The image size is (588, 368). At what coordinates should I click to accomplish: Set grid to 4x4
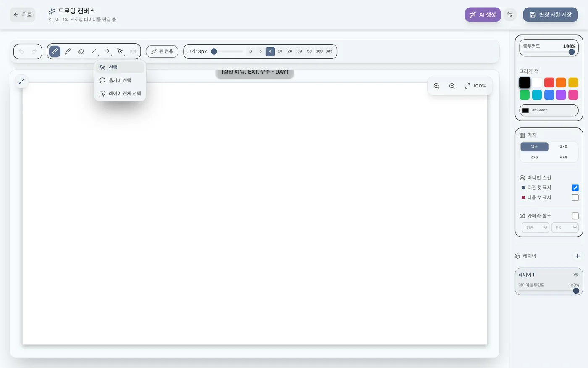click(563, 157)
